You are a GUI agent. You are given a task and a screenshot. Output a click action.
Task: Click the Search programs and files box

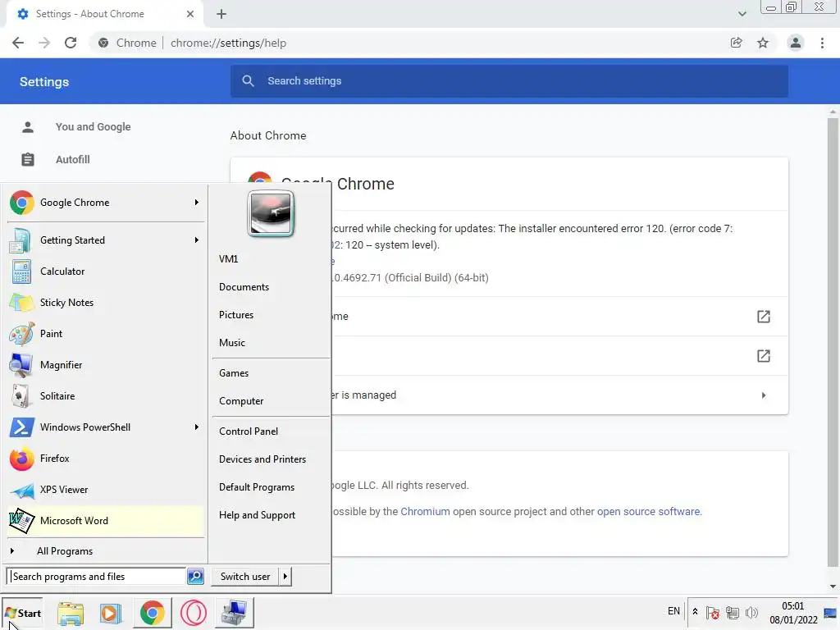click(x=97, y=577)
